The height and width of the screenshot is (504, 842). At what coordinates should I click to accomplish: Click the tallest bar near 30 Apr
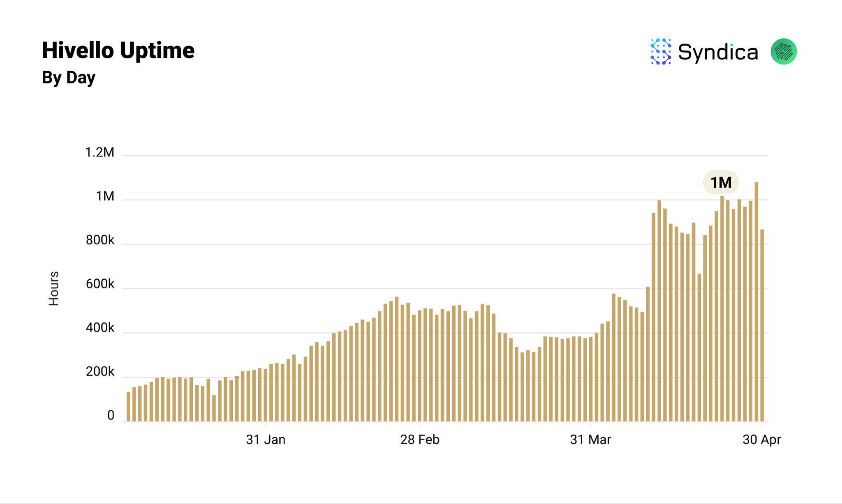tap(756, 302)
